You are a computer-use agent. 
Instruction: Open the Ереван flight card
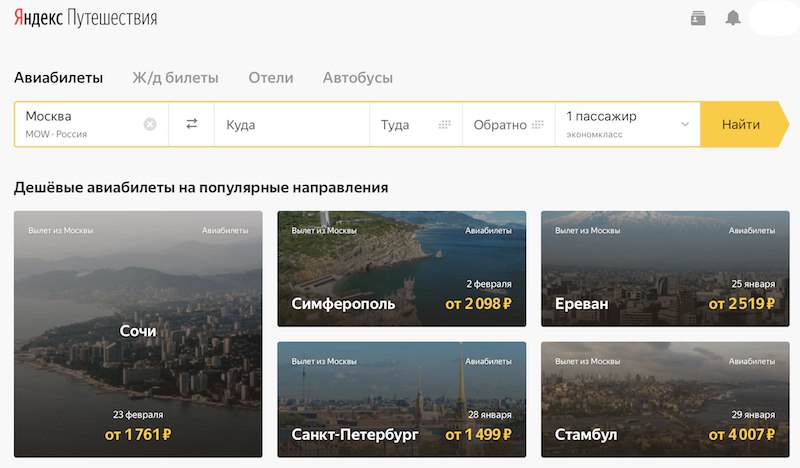pyautogui.click(x=665, y=268)
